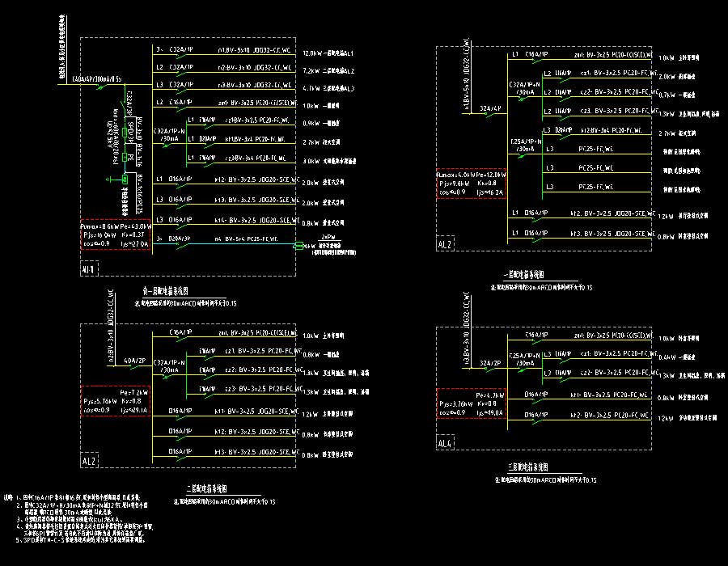728x566 pixels.
Task: Click the red load box showing Pe=7.2kW
Action: (x=116, y=401)
